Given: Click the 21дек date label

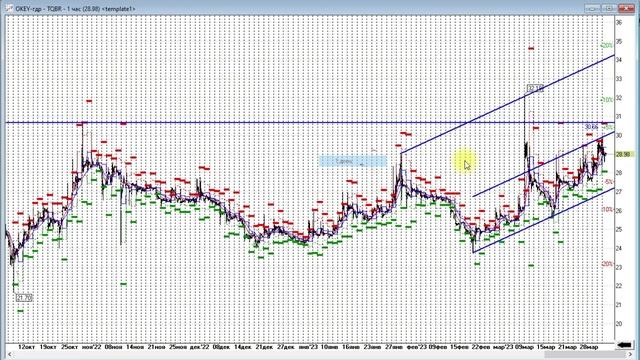Looking at the screenshot, I should point(264,347).
